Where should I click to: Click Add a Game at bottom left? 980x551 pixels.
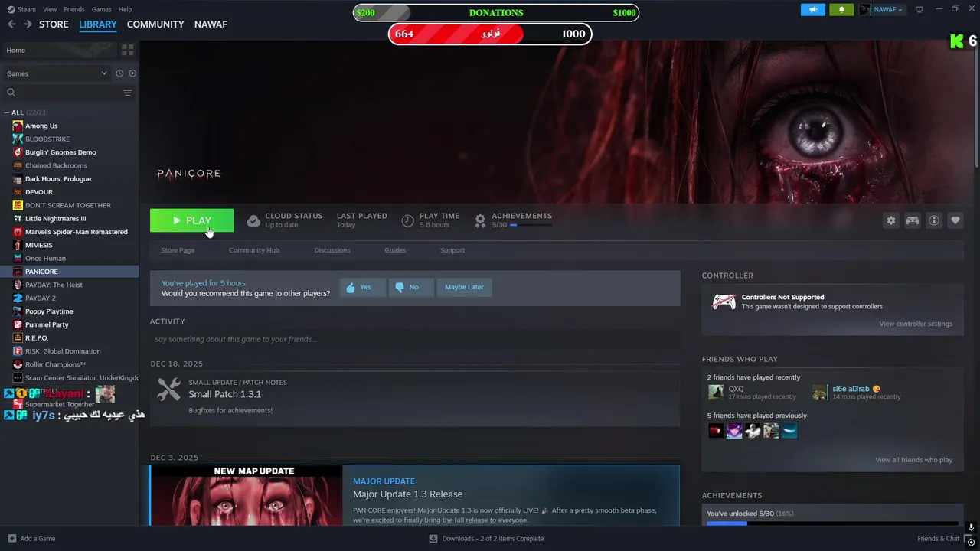click(31, 539)
